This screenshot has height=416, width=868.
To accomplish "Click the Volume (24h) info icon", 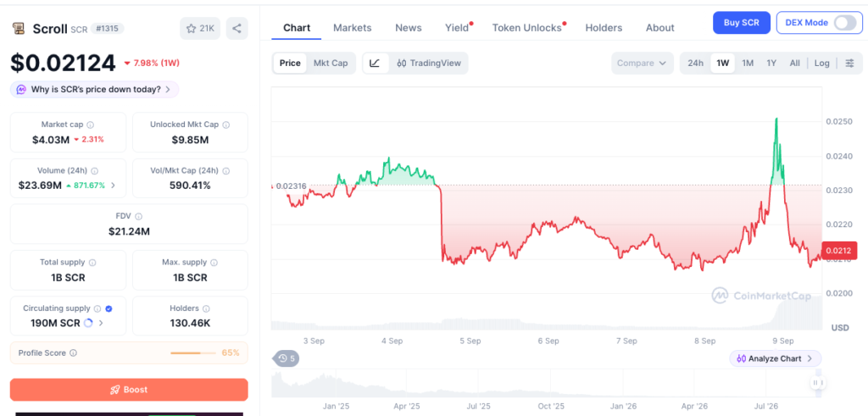I will click(x=95, y=171).
